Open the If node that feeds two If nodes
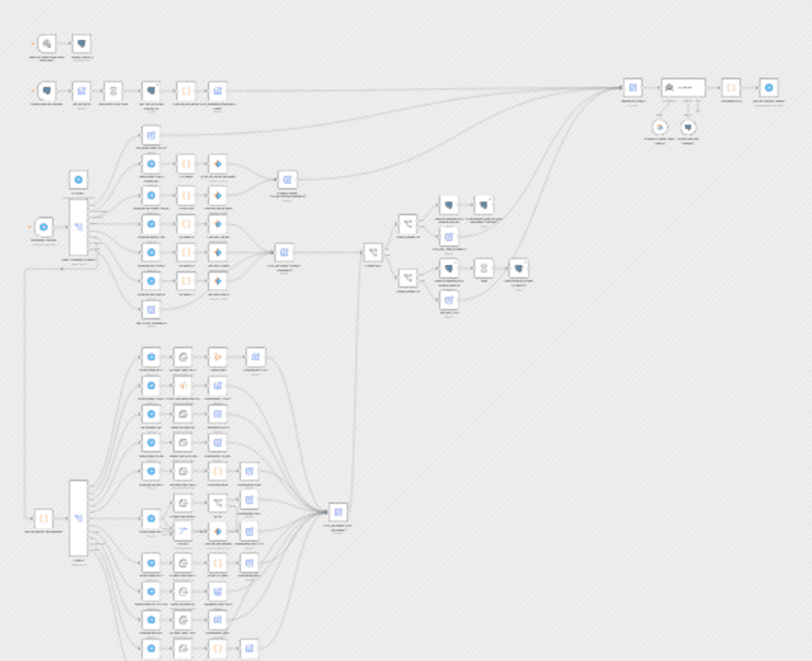The height and width of the screenshot is (661, 812). pyautogui.click(x=373, y=253)
